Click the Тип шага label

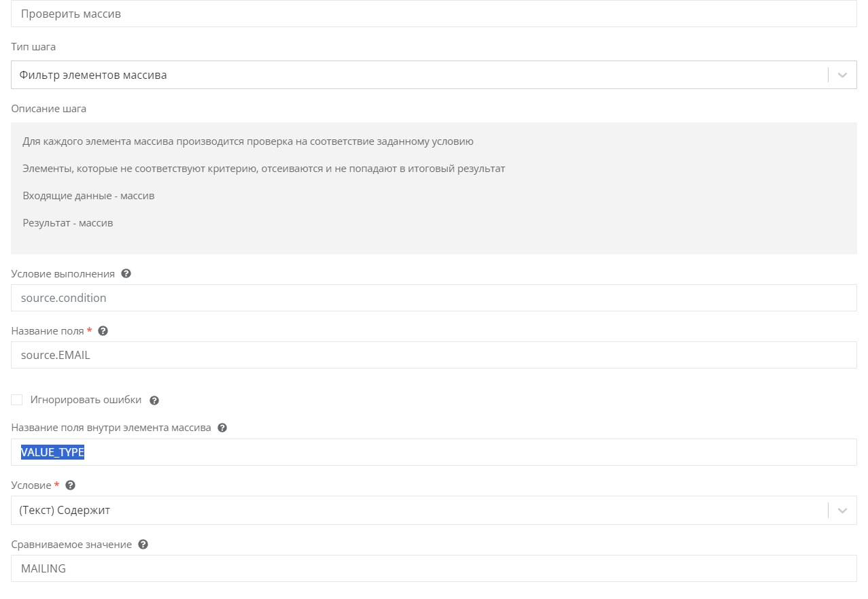tap(33, 48)
